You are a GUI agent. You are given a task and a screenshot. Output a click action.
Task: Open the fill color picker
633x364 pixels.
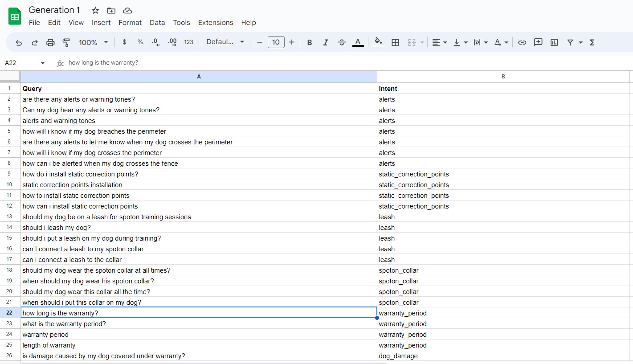pyautogui.click(x=378, y=42)
